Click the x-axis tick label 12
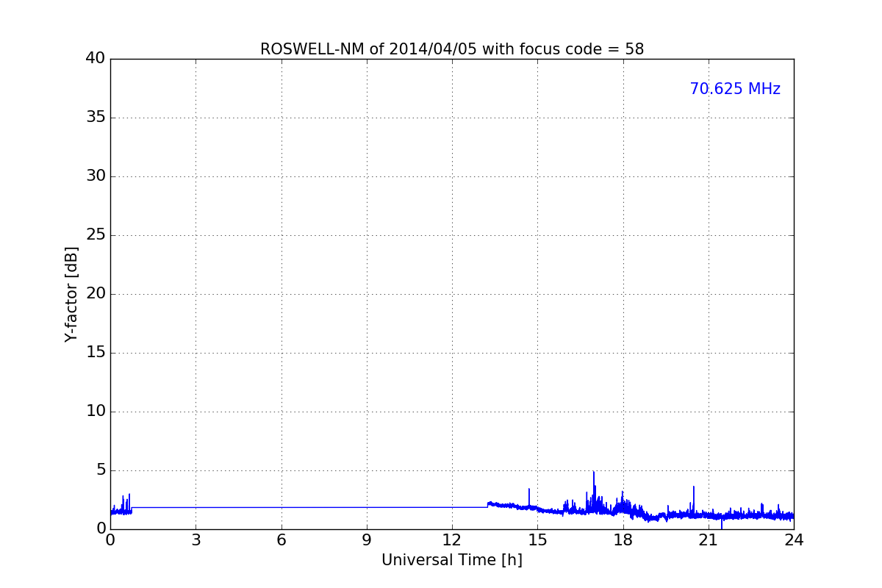882x588 pixels. 452,540
